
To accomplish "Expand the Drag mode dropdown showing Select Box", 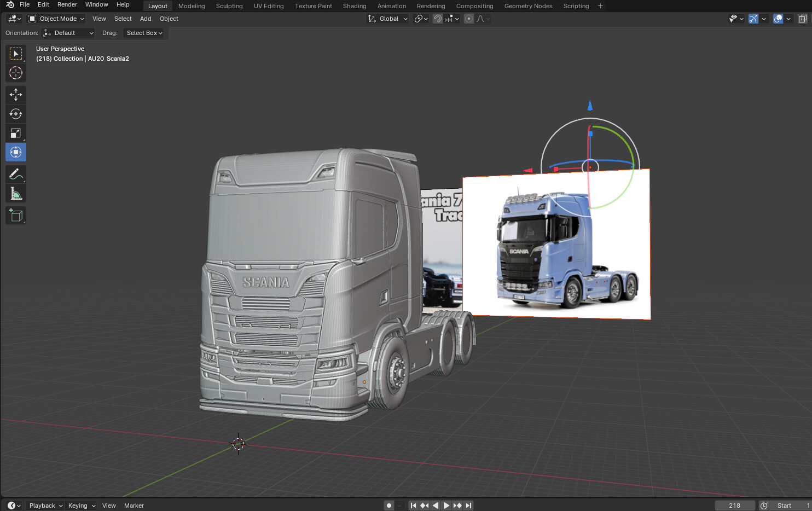I will point(143,33).
